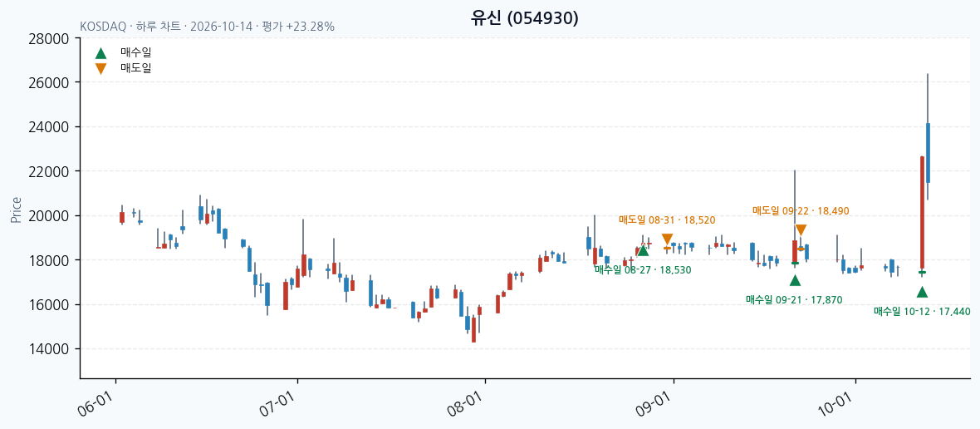Screen dimensions: 980x429
Task: Click the tall red candle reaching 22600
Action: (922, 213)
